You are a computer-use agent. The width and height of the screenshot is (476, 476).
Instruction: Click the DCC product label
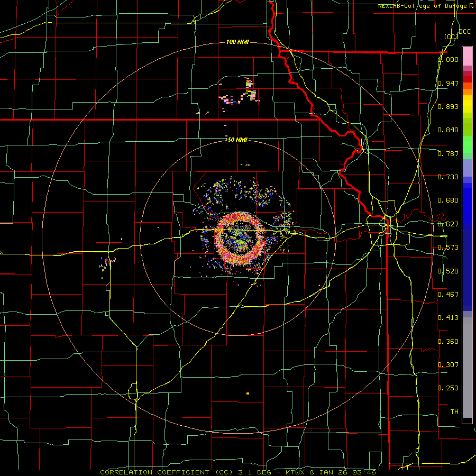(x=464, y=31)
